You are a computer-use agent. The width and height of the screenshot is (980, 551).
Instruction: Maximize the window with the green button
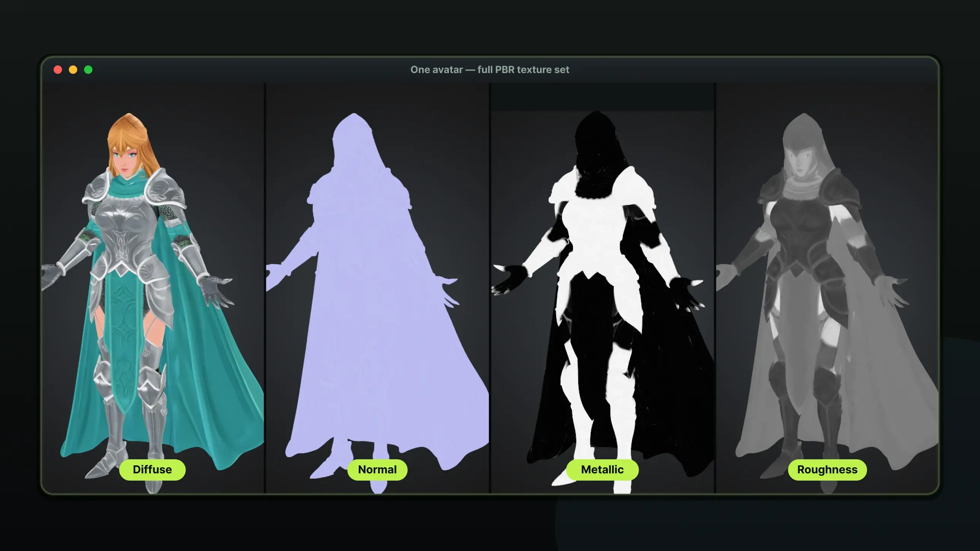coord(88,70)
